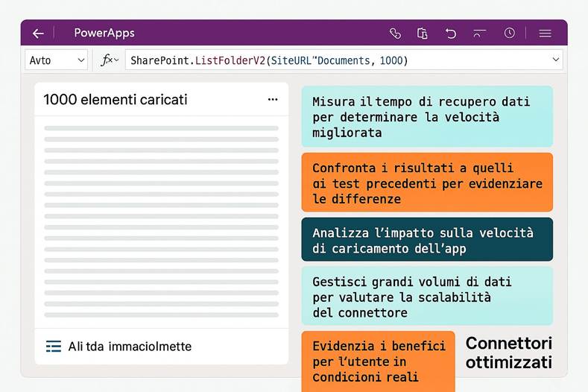Select the 'Misura il tempo di recupero dati' card
Image resolution: width=588 pixels, height=392 pixels.
click(x=427, y=117)
